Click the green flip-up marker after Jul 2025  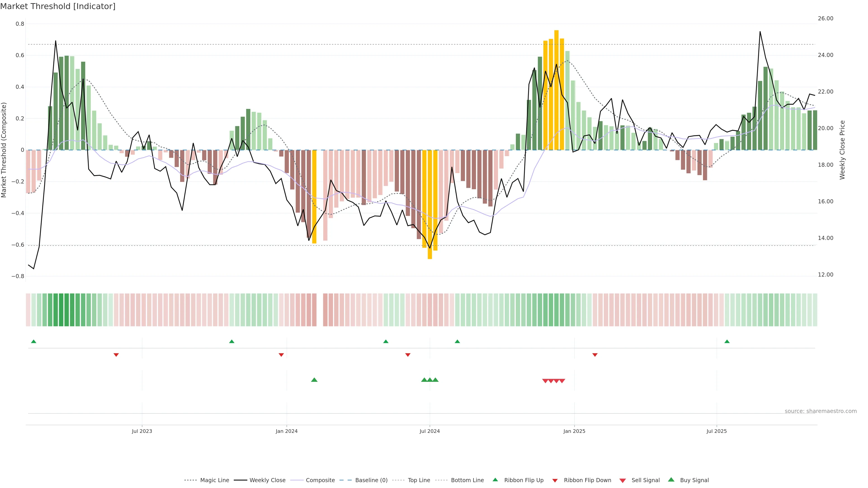727,342
